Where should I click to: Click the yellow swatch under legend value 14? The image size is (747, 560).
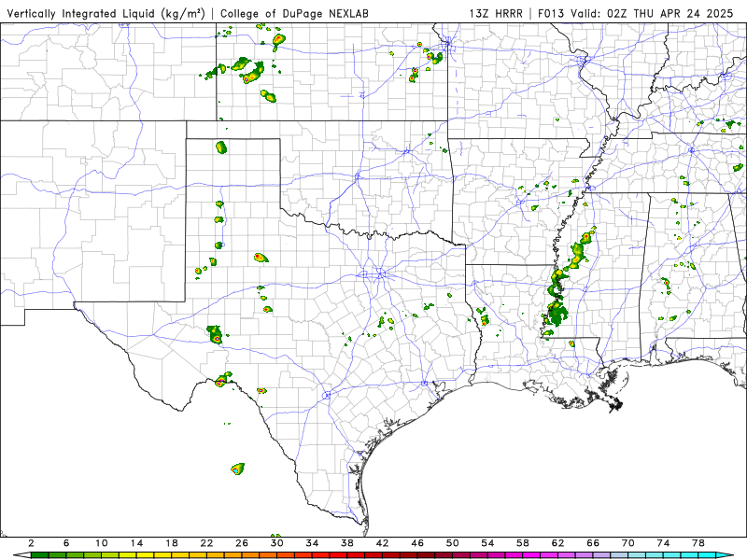coord(146,555)
